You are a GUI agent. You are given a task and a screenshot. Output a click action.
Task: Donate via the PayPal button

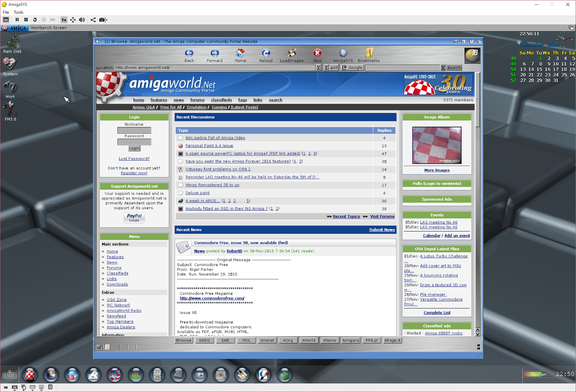134,217
